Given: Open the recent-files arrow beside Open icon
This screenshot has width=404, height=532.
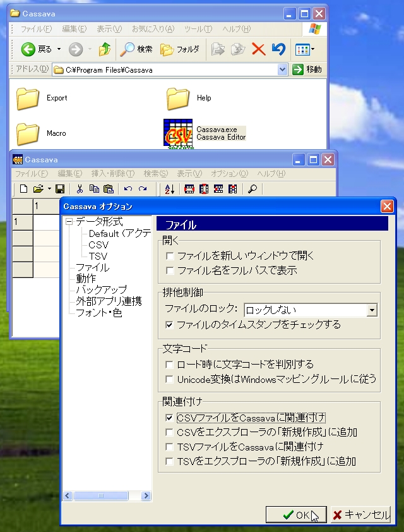Looking at the screenshot, I should pos(49,189).
